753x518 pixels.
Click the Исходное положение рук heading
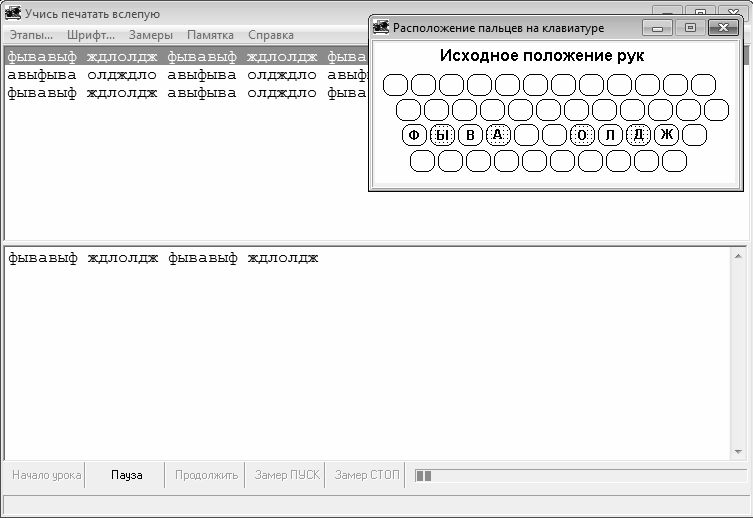[x=542, y=56]
